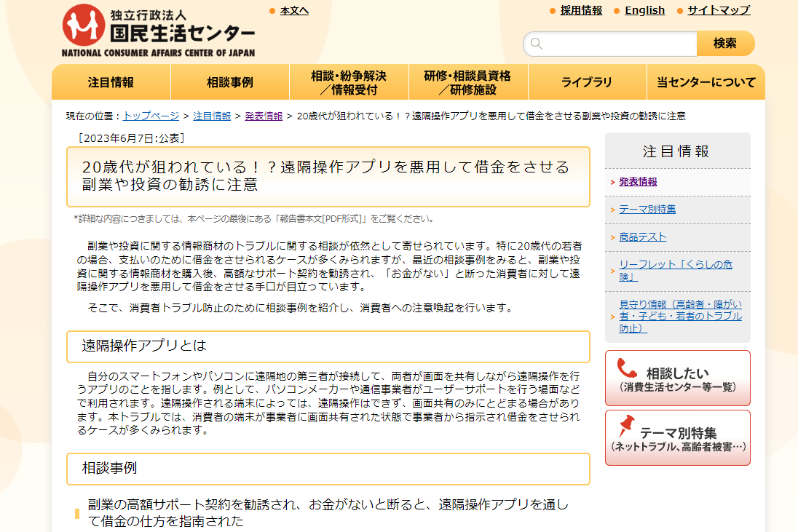Switch to the 相談事例 navigation tab

click(229, 82)
